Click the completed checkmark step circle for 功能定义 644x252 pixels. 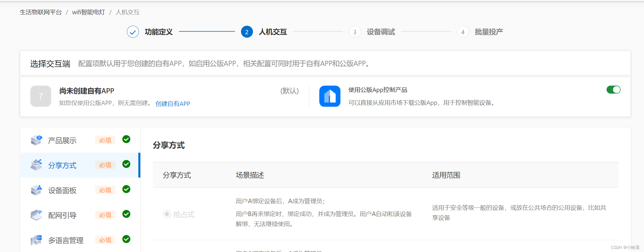point(133,32)
